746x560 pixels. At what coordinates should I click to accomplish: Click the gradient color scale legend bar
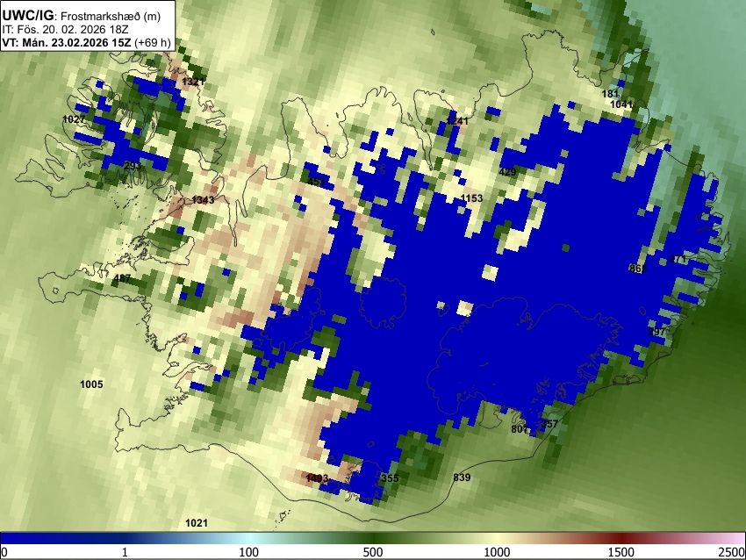[x=373, y=538]
